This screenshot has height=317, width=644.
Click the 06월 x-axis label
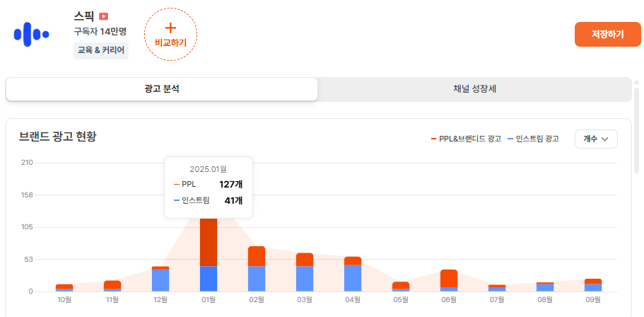click(449, 299)
